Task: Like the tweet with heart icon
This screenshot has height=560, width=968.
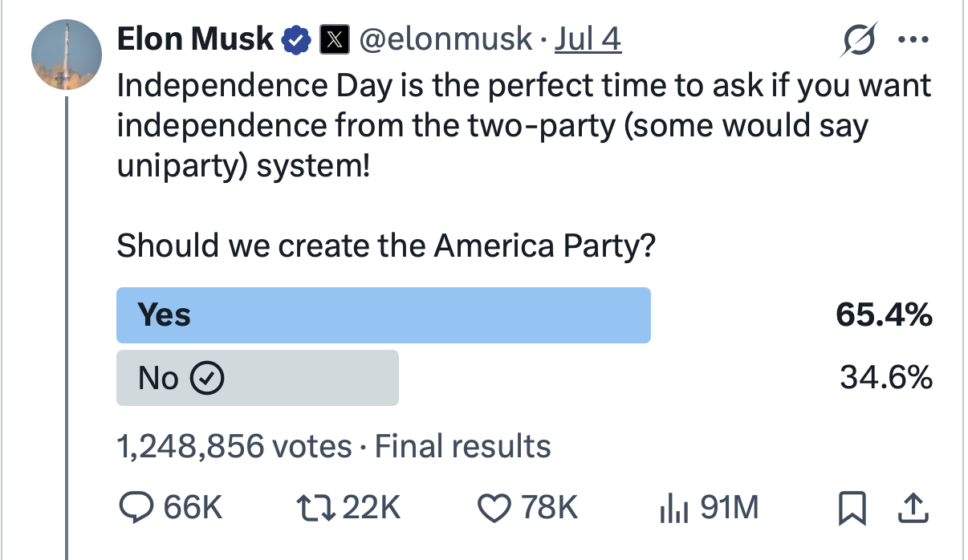Action: (493, 507)
